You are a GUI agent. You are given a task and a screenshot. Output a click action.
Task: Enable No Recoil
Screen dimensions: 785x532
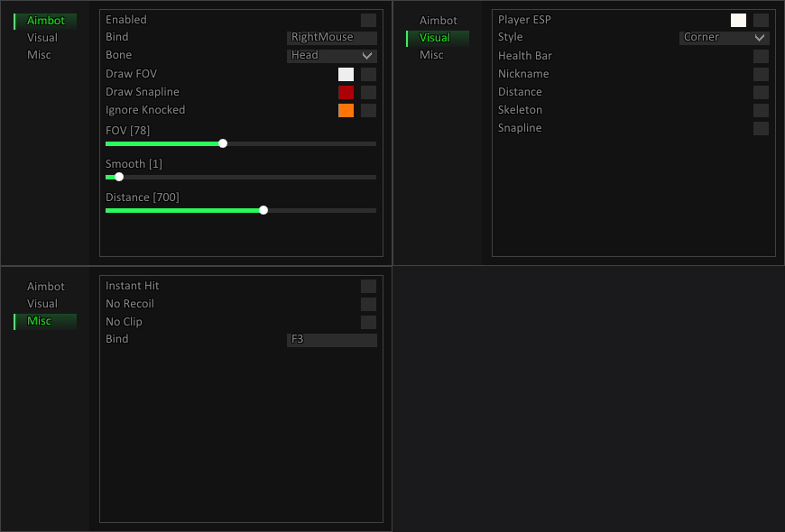pos(368,304)
